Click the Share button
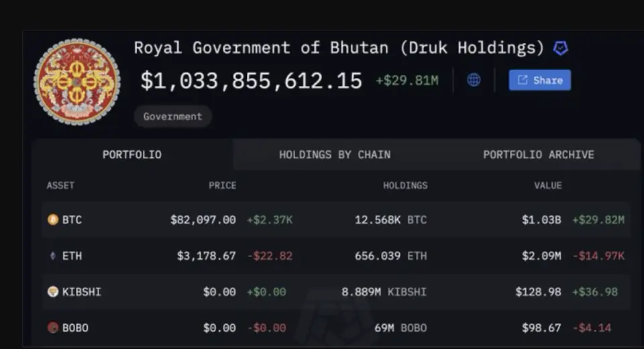Image resolution: width=644 pixels, height=349 pixels. pyautogui.click(x=539, y=80)
